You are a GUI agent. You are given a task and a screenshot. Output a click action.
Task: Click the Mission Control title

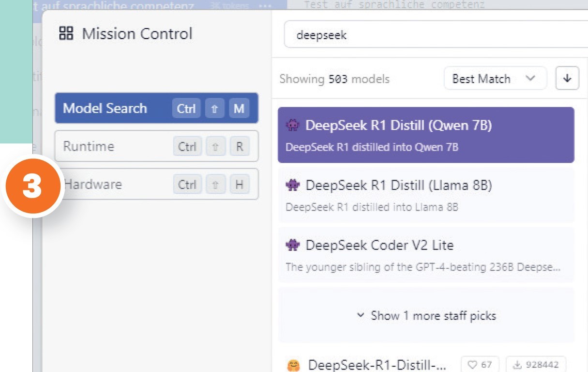[x=137, y=33]
